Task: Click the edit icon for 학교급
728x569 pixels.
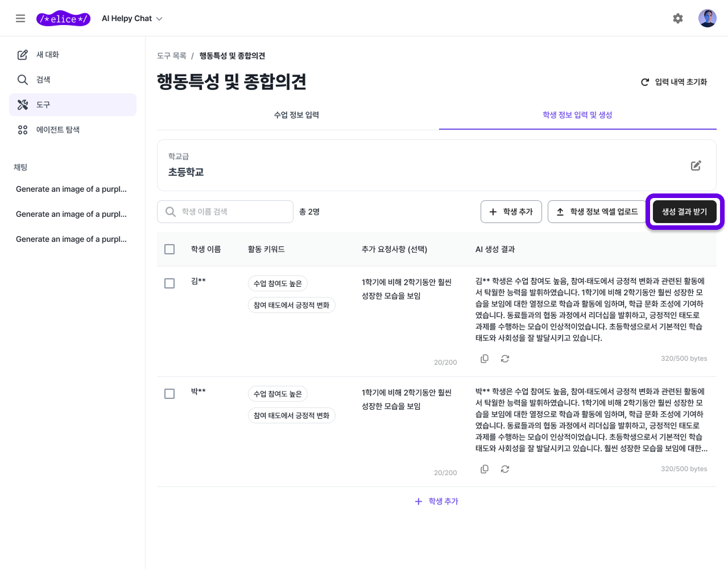Action: pyautogui.click(x=696, y=166)
